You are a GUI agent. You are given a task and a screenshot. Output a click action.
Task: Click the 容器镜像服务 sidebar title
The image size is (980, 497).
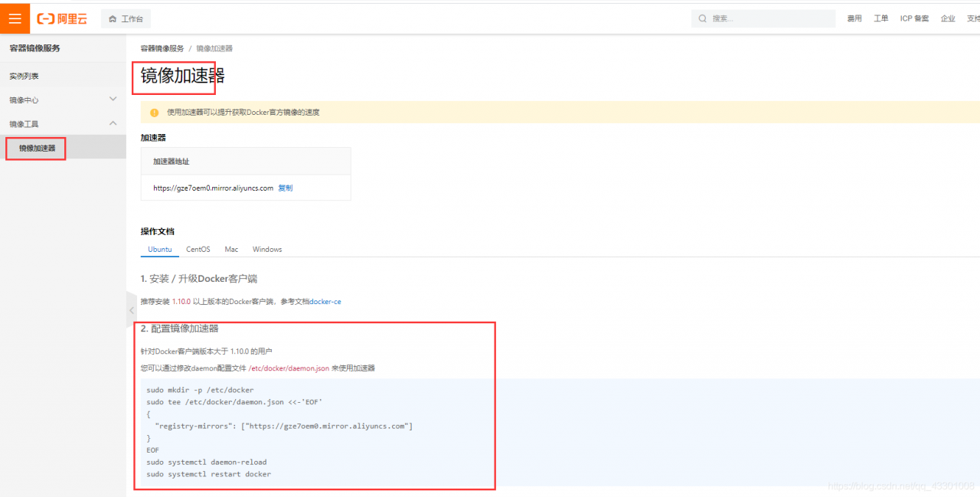34,48
